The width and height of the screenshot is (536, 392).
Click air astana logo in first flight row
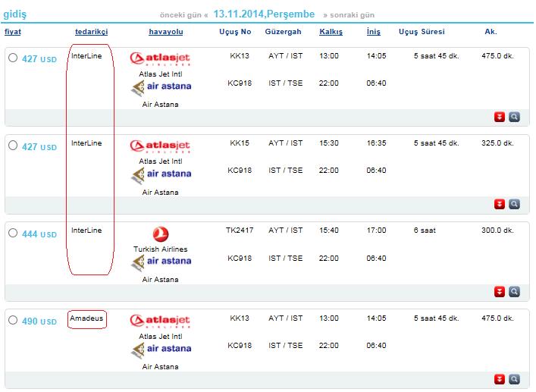tap(161, 87)
